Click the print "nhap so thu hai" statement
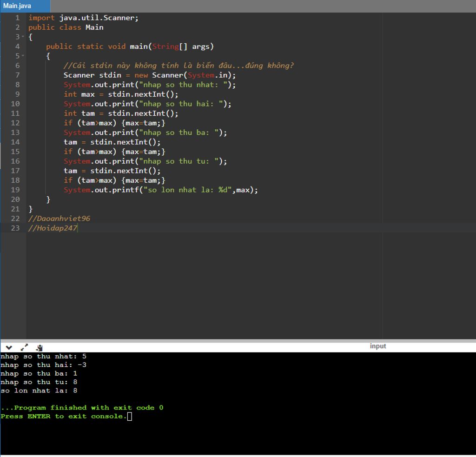The image size is (476, 457). click(147, 104)
